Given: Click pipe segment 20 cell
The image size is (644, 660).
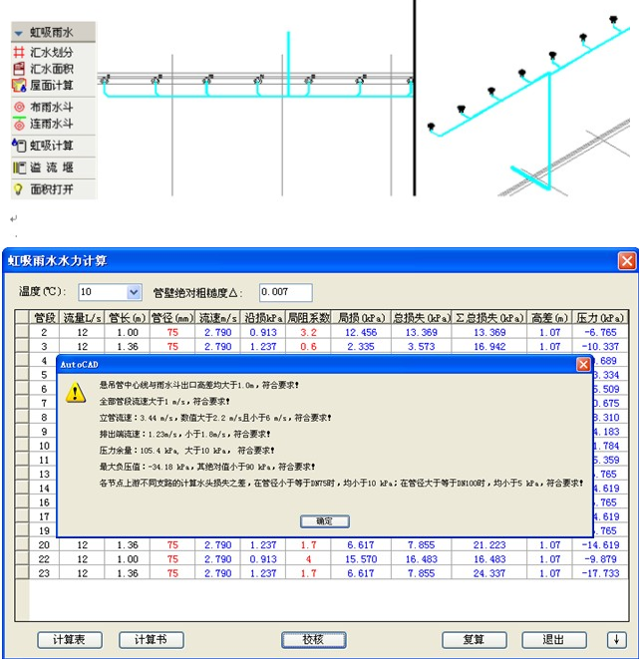Looking at the screenshot, I should point(44,545).
